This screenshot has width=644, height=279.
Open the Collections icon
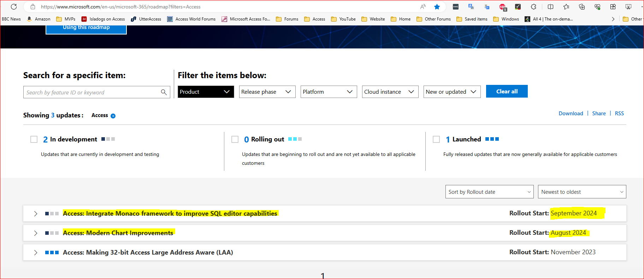click(582, 7)
